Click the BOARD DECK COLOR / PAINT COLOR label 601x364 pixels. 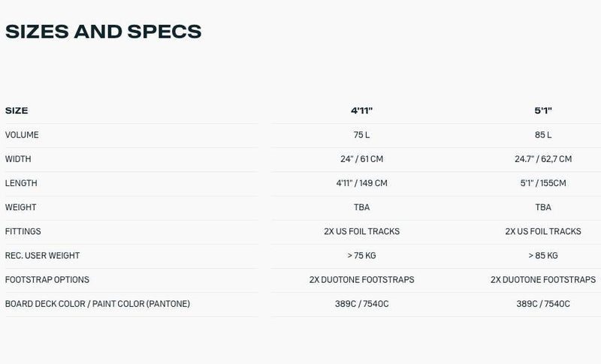coord(98,304)
